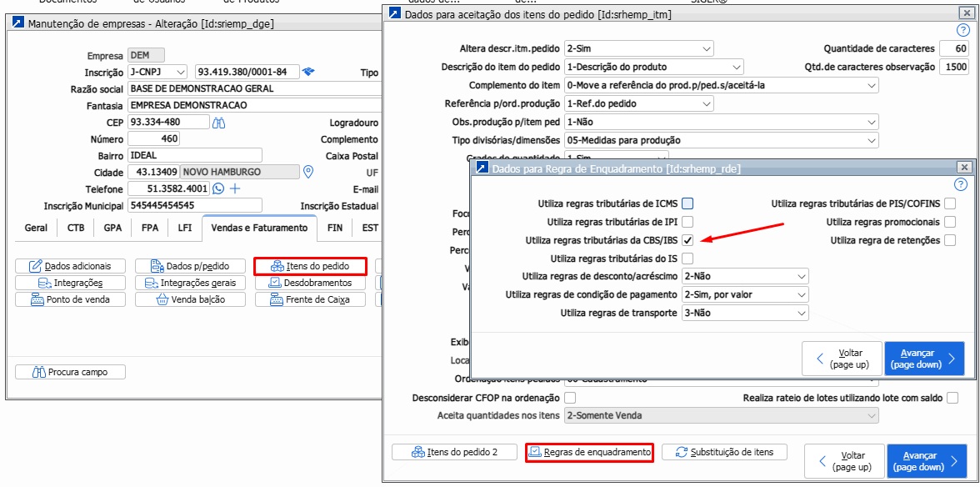Click the map pin icon beside NOVO HAMBURGO
980x497 pixels.
(307, 171)
